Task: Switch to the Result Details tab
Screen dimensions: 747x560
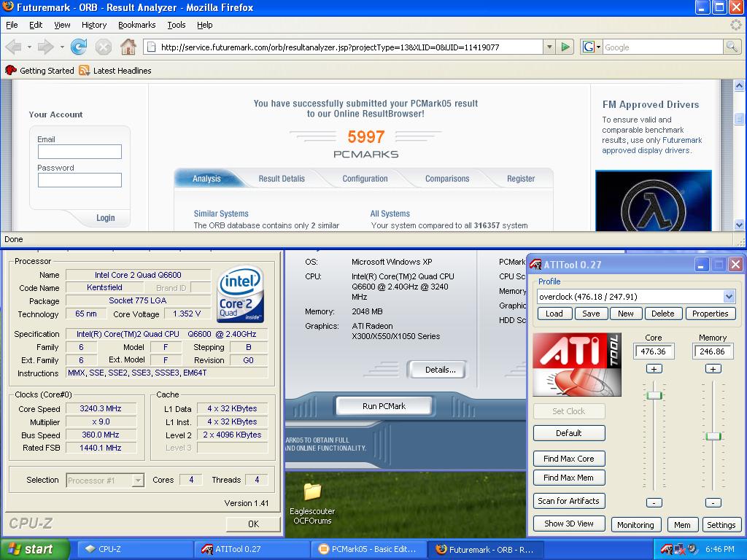Action: pyautogui.click(x=282, y=179)
